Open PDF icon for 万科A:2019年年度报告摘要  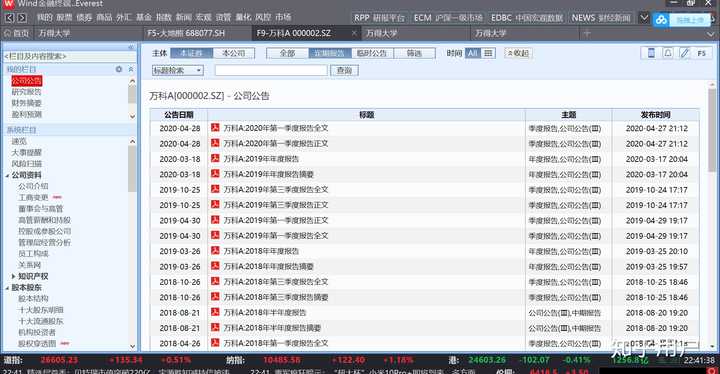[215, 174]
